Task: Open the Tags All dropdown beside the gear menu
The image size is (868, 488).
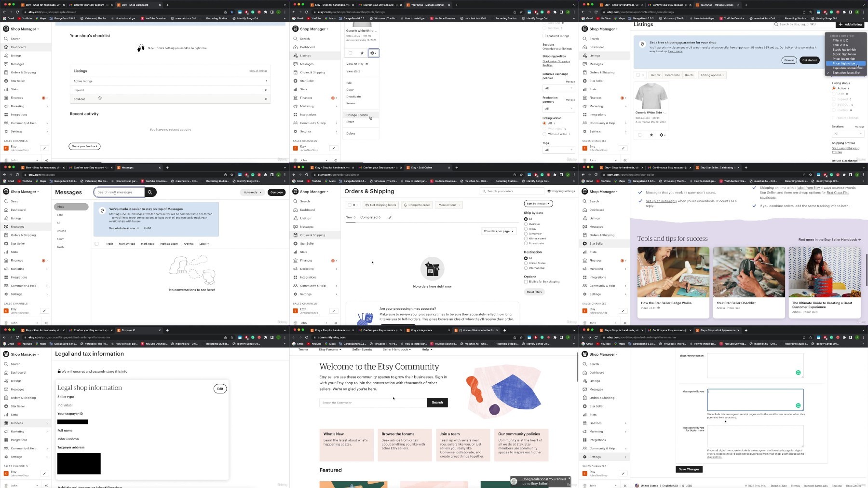Action: 558,150
